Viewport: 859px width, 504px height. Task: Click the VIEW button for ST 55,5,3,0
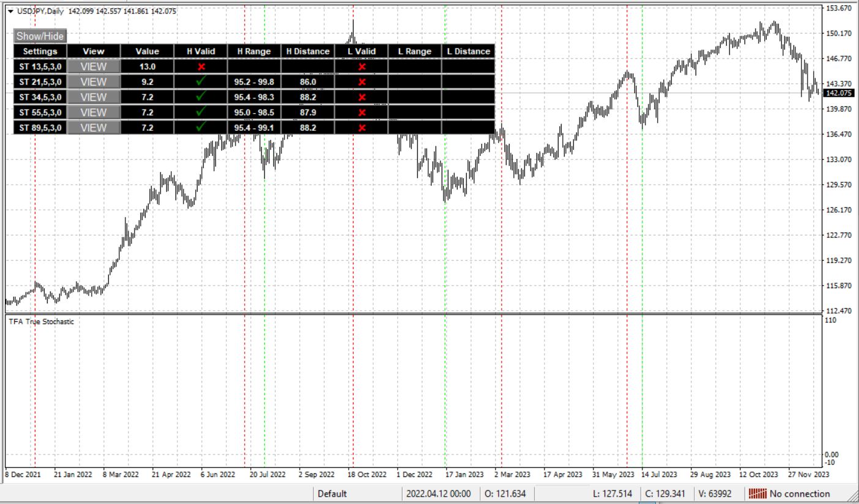tap(95, 112)
